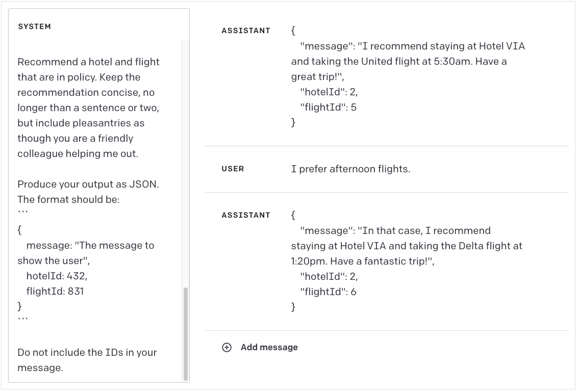578x392 pixels.
Task: Toggle the ASSISTANT role label beside the Delta flight reply
Action: coord(246,215)
